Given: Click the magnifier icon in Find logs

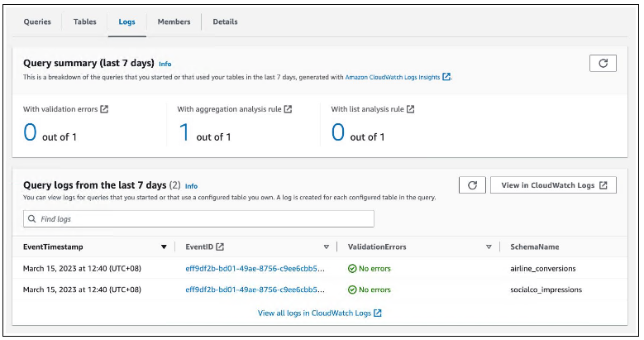Looking at the screenshot, I should point(32,219).
